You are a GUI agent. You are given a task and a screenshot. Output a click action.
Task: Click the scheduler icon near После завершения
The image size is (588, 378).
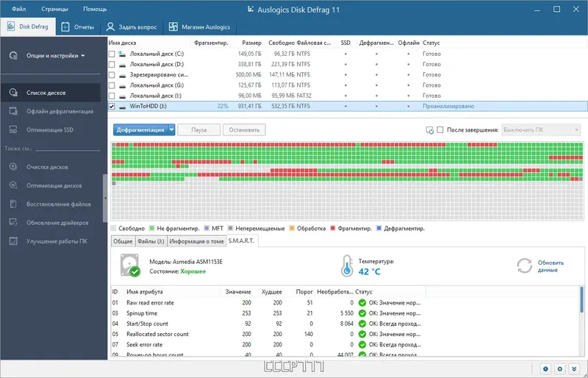pos(430,130)
